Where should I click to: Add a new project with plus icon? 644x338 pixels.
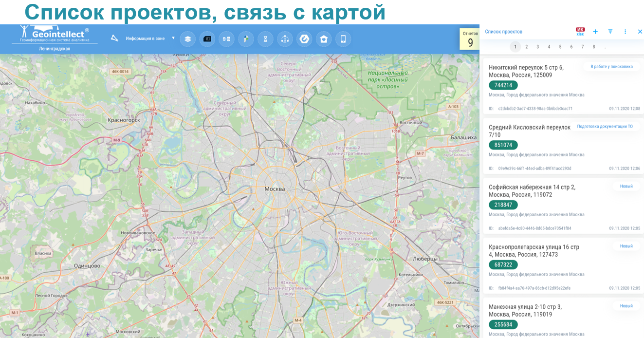595,32
